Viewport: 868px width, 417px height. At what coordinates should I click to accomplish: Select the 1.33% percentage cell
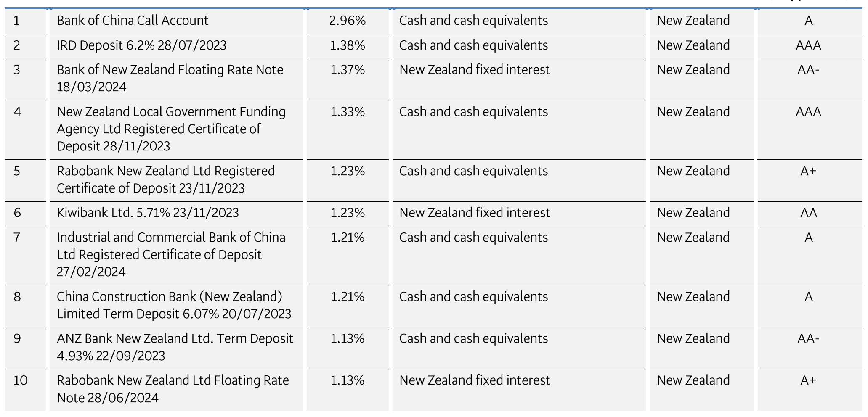pyautogui.click(x=347, y=112)
